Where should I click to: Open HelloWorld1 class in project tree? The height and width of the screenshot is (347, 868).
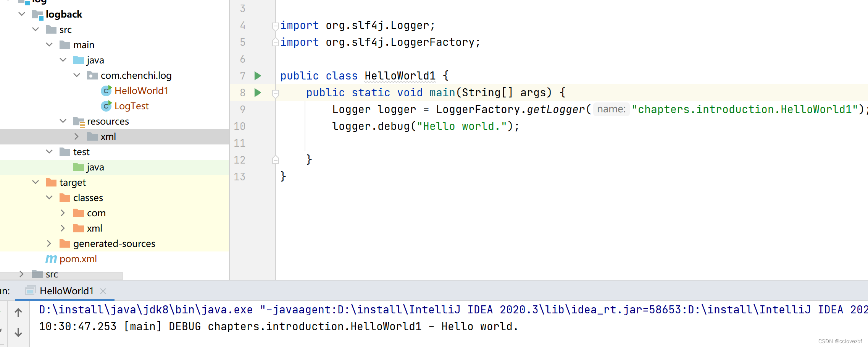click(x=141, y=91)
